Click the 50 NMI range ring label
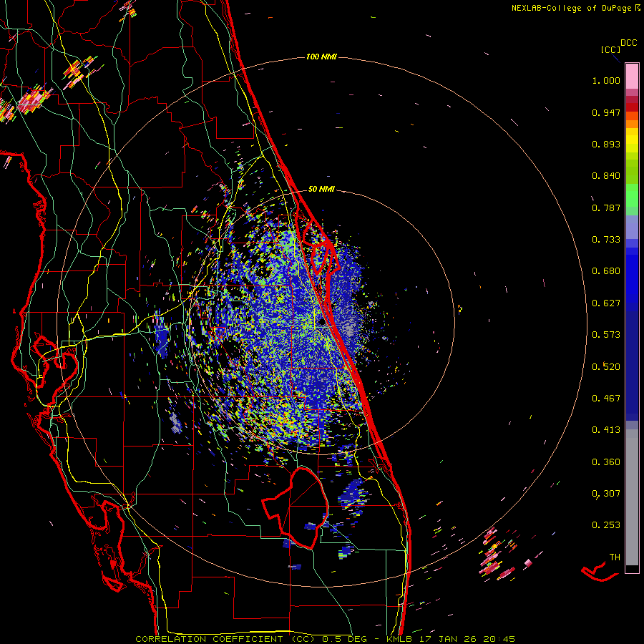644x644 pixels. [x=321, y=189]
